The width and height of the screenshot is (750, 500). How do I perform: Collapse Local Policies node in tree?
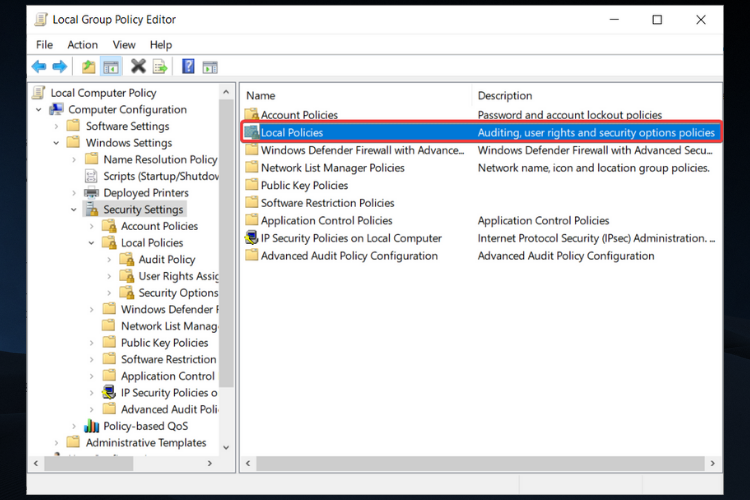pyautogui.click(x=92, y=243)
